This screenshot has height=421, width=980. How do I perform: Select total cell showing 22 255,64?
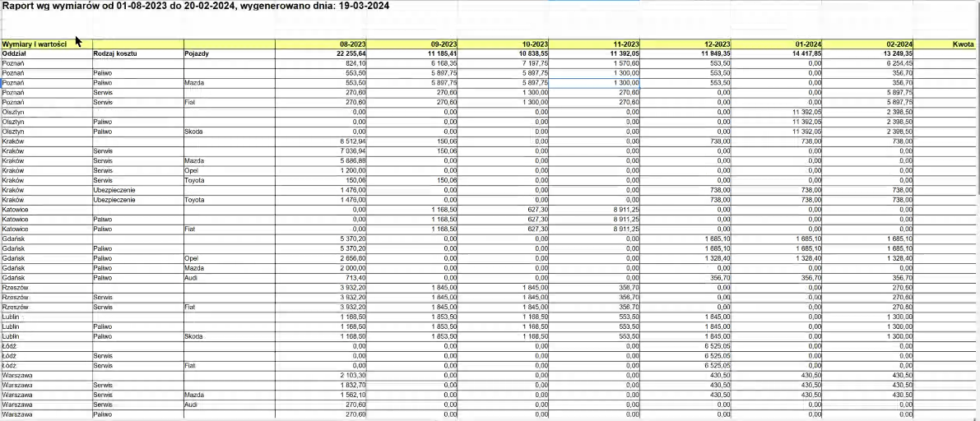coord(321,53)
